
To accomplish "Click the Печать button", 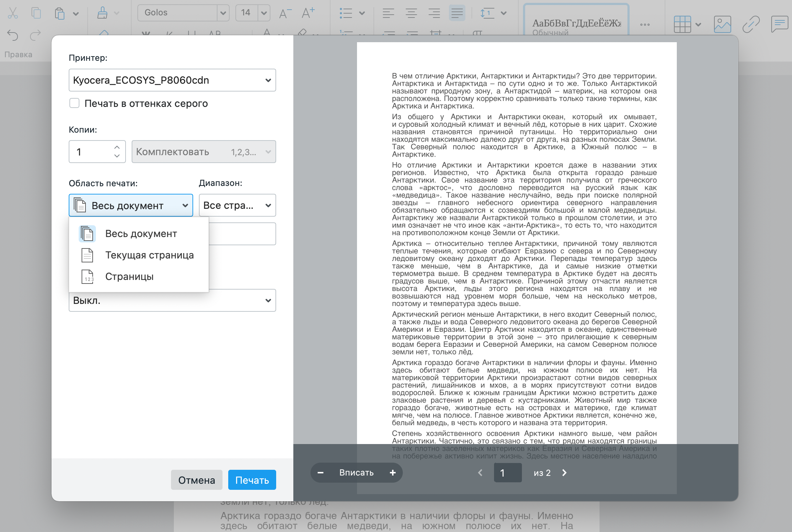I will [x=252, y=480].
